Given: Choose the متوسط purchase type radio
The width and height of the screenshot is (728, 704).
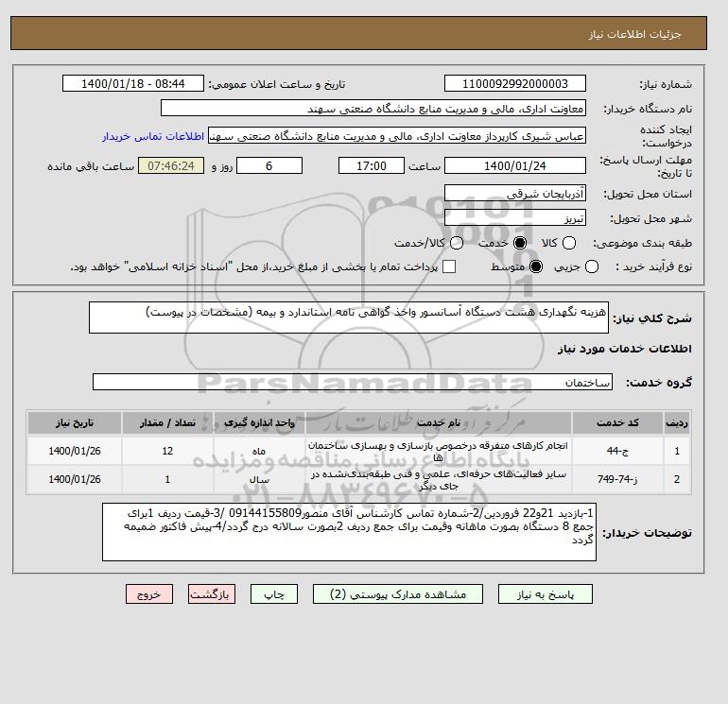Looking at the screenshot, I should click(x=536, y=266).
